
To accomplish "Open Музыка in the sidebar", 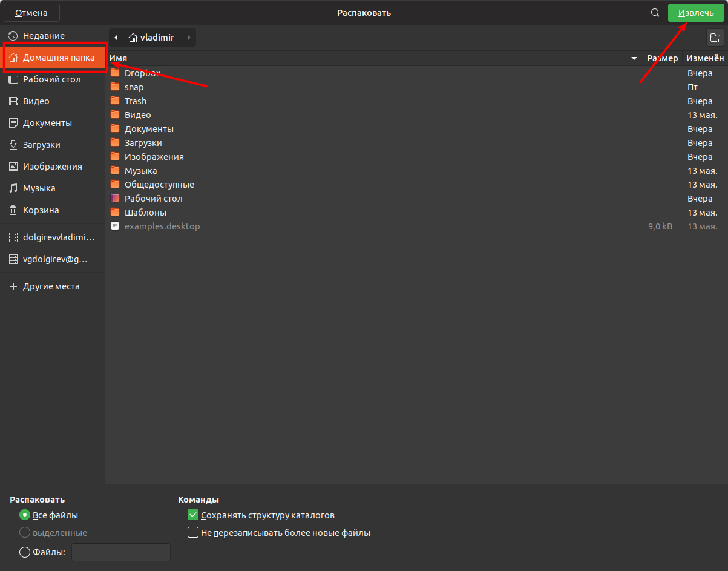I will 52,188.
